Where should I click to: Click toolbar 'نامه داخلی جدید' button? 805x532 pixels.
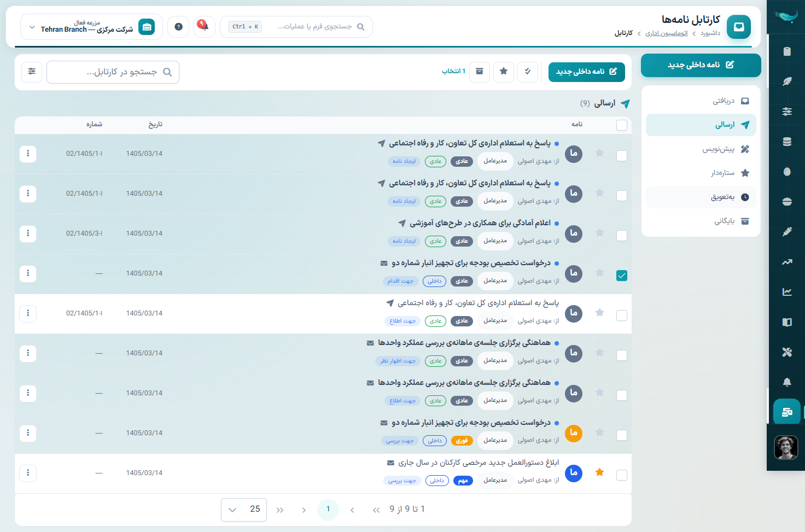pos(587,72)
